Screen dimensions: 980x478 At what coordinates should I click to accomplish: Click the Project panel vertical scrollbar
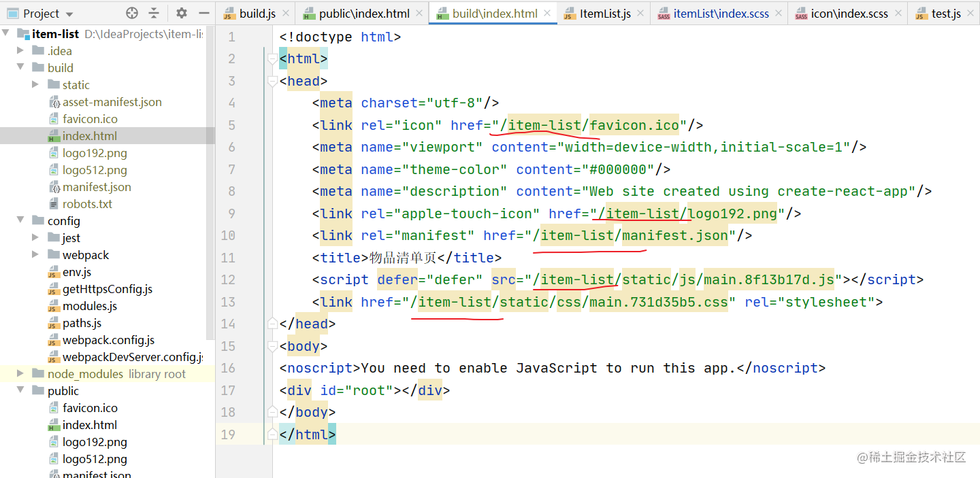210,184
